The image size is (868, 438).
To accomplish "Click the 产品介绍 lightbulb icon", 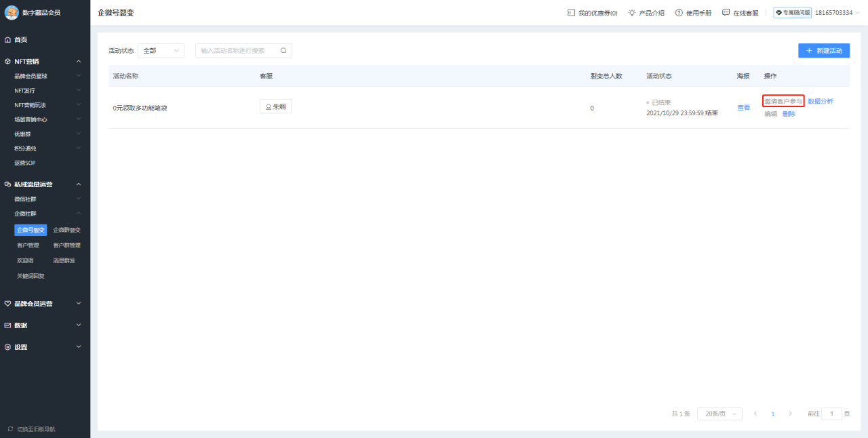I will tap(630, 12).
